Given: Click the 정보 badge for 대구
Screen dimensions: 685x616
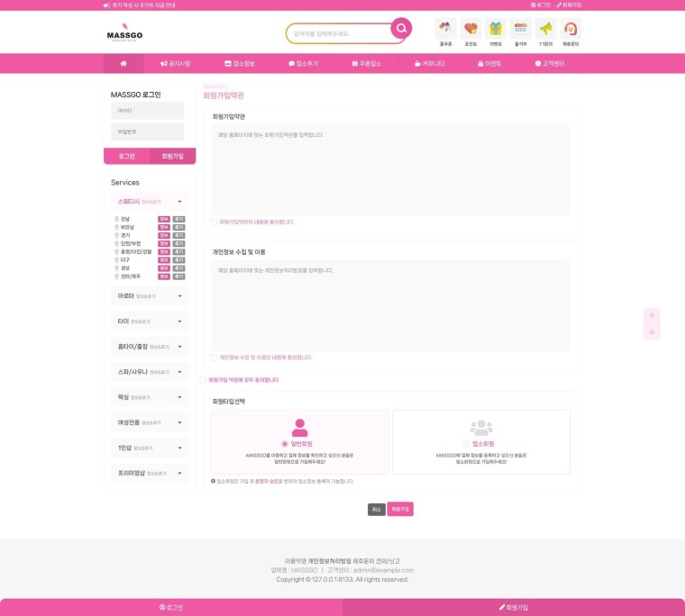Looking at the screenshot, I should coord(164,260).
